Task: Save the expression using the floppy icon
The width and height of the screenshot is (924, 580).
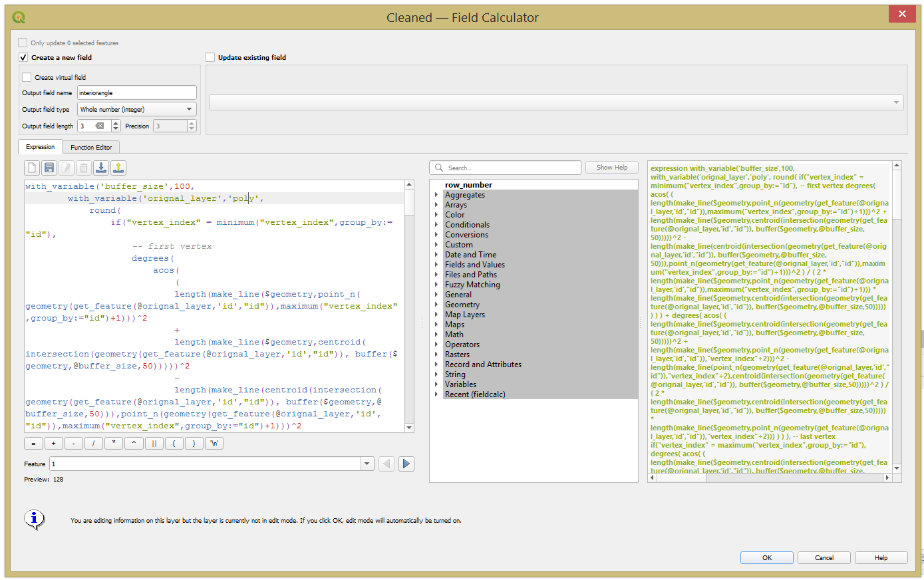Action: (x=49, y=168)
